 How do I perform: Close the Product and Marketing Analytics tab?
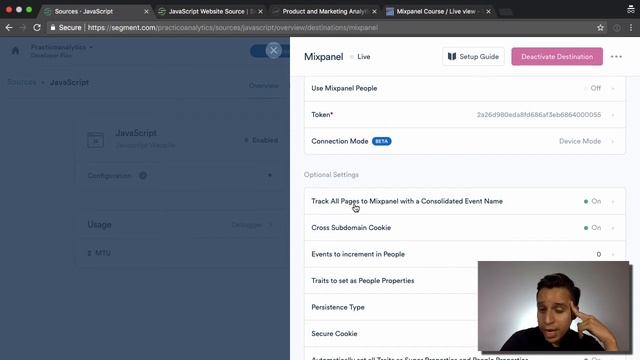[374, 11]
